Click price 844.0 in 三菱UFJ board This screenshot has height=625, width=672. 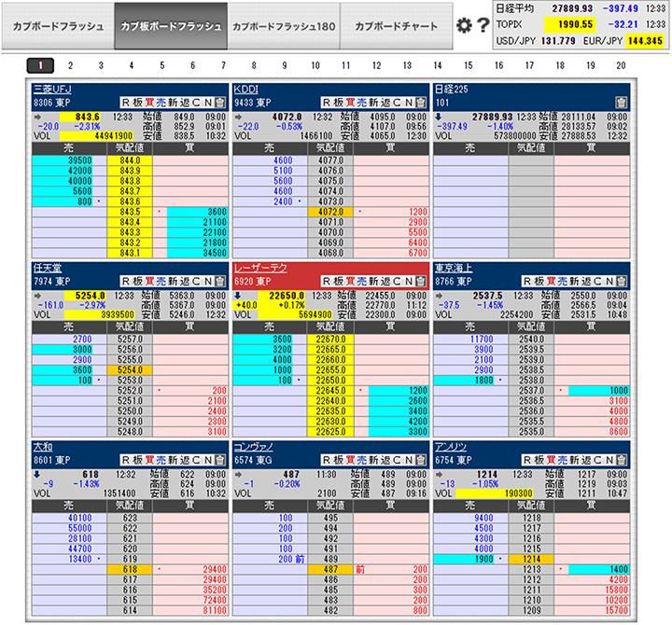130,160
